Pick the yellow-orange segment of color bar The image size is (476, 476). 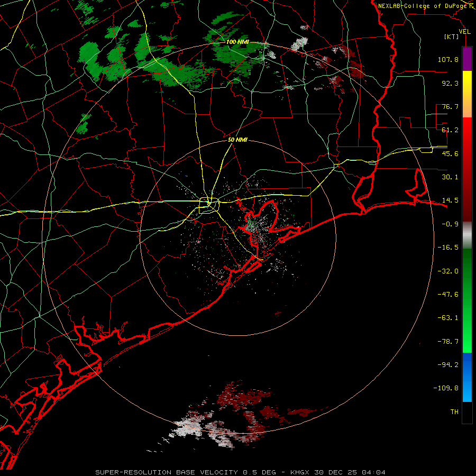[467, 94]
